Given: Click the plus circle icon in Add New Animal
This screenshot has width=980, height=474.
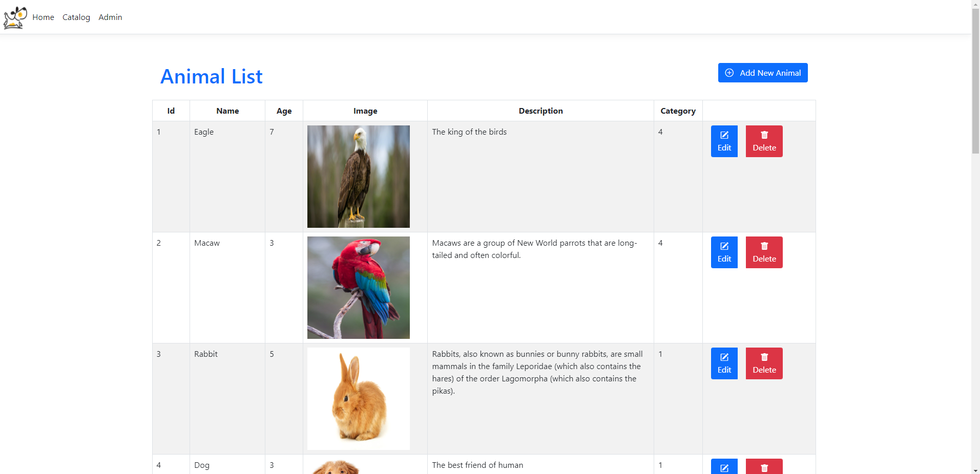Looking at the screenshot, I should (x=729, y=73).
